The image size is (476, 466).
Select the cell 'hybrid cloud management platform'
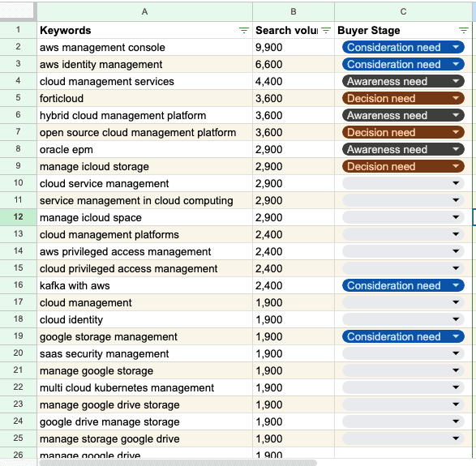point(145,115)
